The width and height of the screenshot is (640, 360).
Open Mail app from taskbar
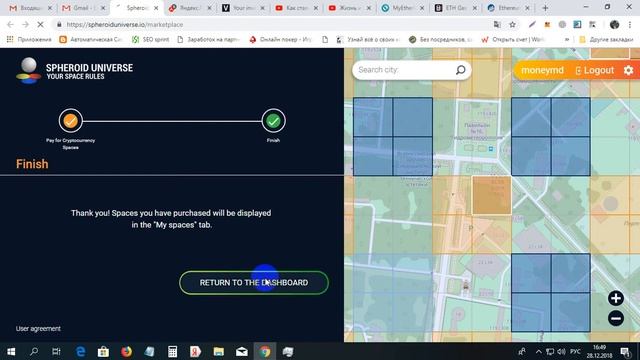click(x=242, y=351)
